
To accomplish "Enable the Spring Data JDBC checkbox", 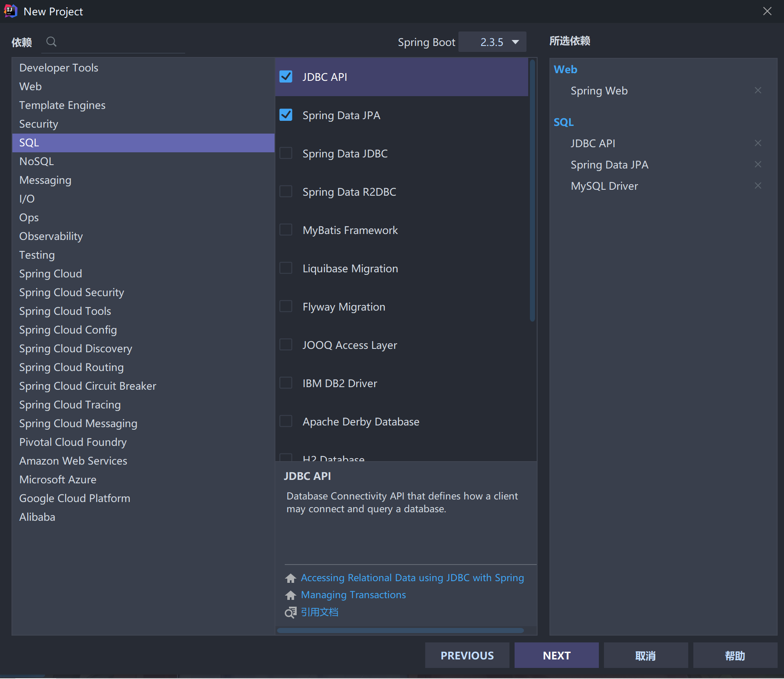I will point(286,153).
